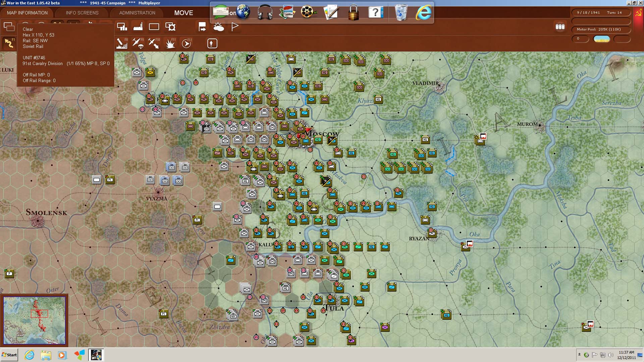Click the War in the East taskbar button
The height and width of the screenshot is (362, 644).
pyautogui.click(x=96, y=355)
